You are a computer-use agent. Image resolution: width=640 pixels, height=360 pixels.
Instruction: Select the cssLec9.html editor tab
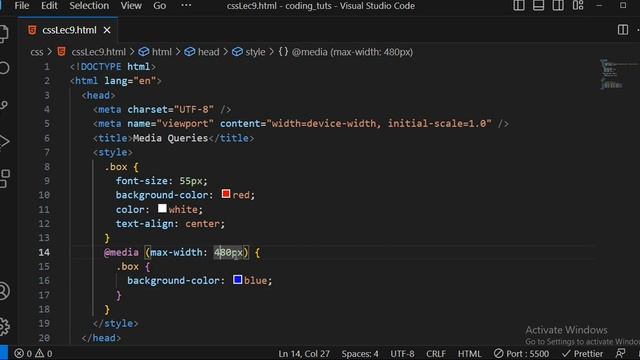coord(69,30)
